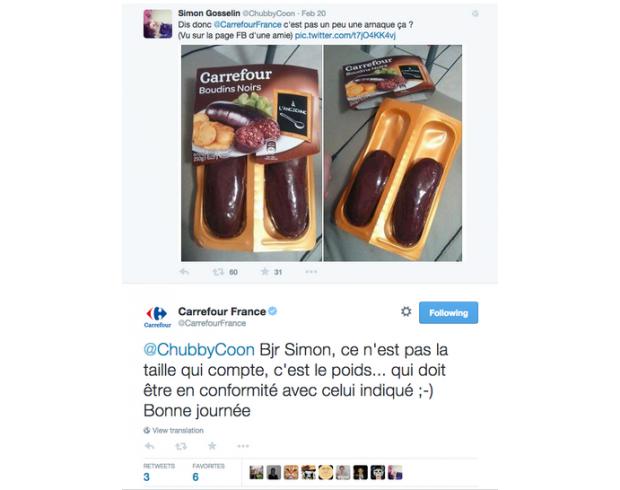Open the gear settings menu
Screen dimensions: 620x490
(406, 312)
